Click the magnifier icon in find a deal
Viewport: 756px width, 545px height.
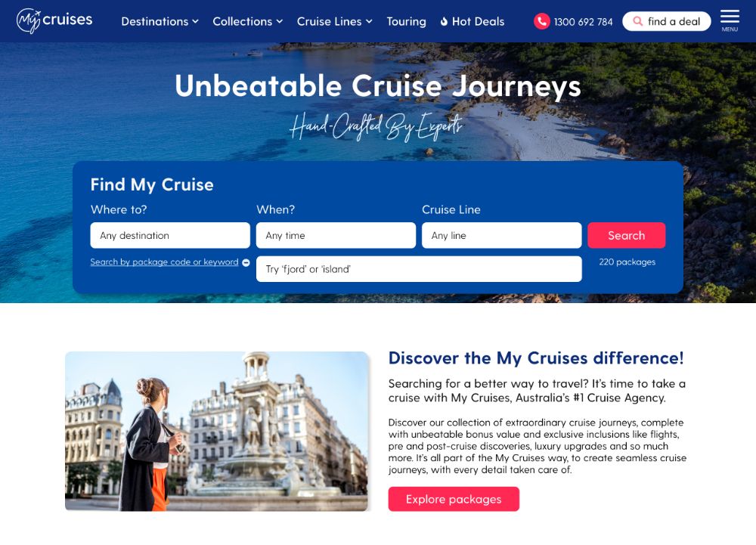click(x=637, y=21)
